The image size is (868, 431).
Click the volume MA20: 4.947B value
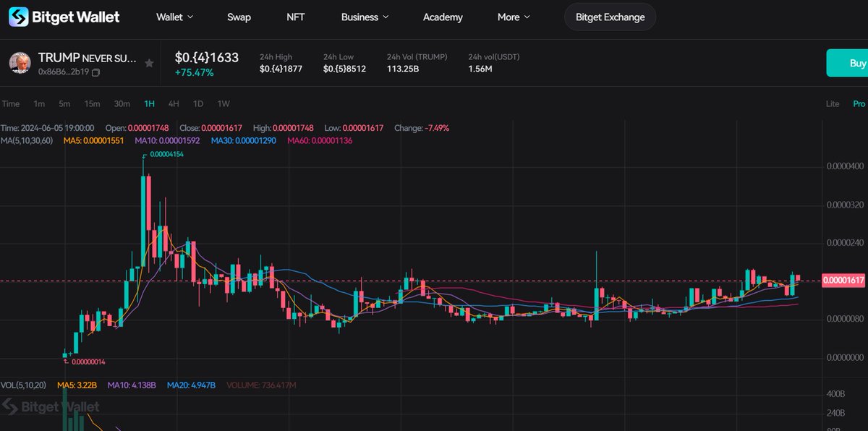191,385
